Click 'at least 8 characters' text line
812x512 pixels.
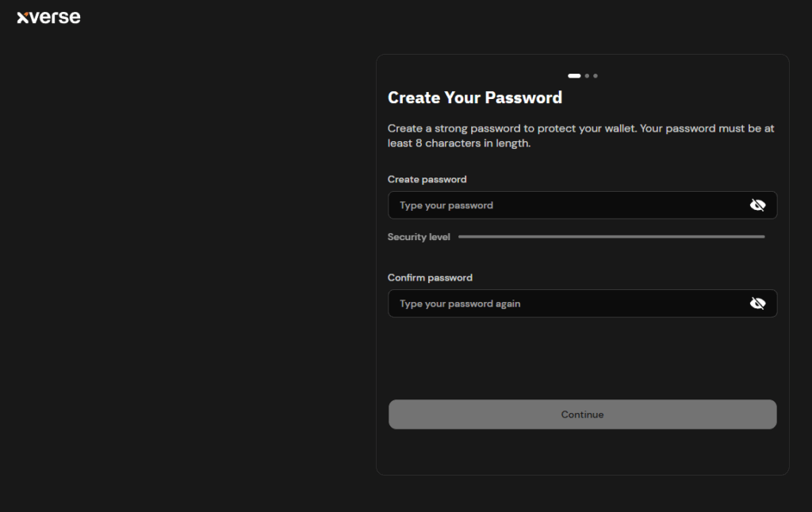458,144
